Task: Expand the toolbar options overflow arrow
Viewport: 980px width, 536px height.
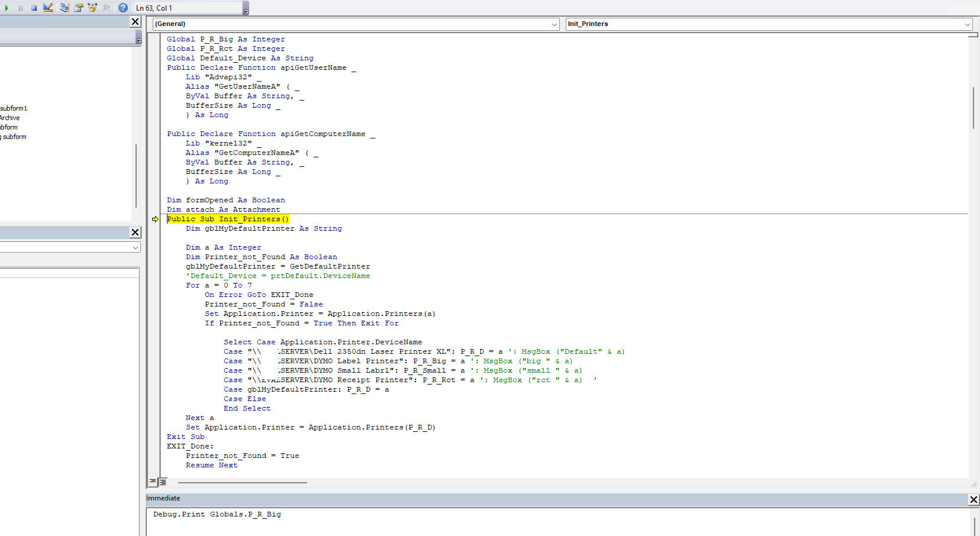Action: pos(246,8)
